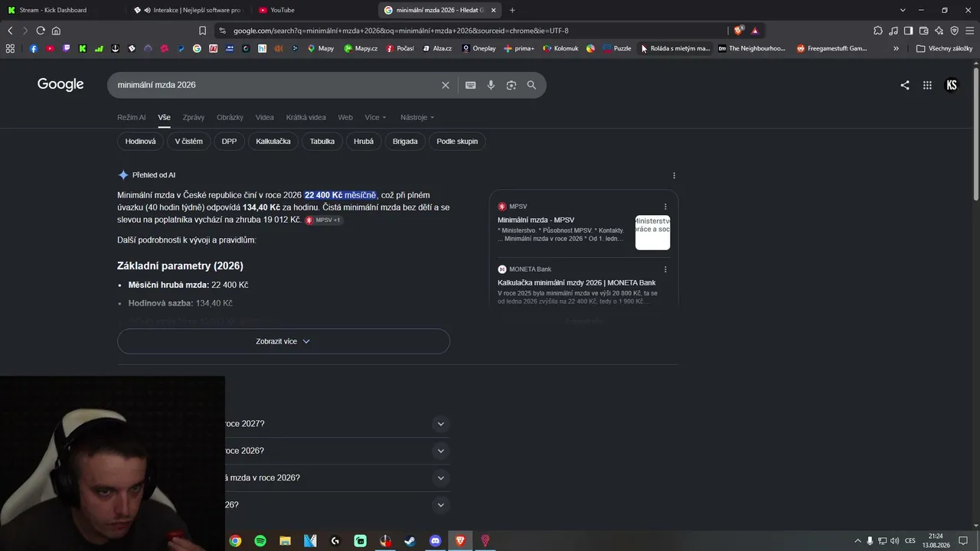
Task: Filter results by the Tabulka chip
Action: click(x=322, y=142)
